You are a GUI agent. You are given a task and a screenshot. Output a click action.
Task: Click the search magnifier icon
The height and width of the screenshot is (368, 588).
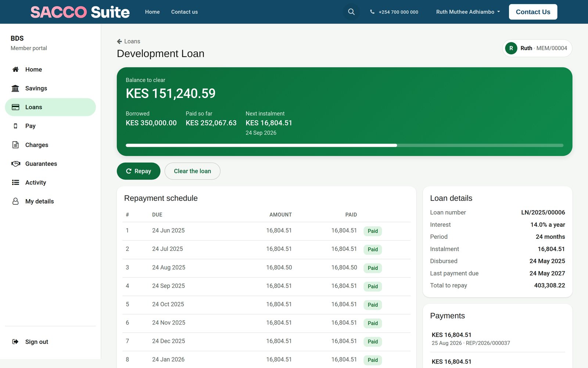pos(351,12)
